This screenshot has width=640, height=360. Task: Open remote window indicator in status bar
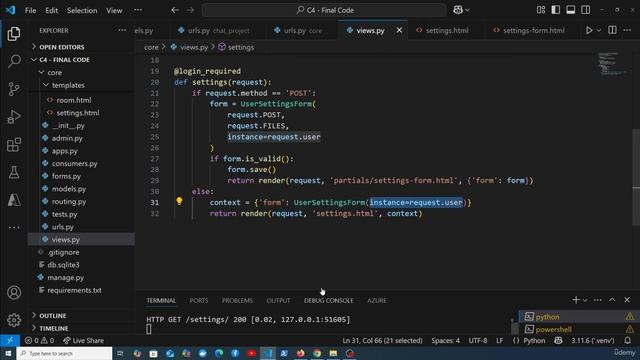coord(10,340)
